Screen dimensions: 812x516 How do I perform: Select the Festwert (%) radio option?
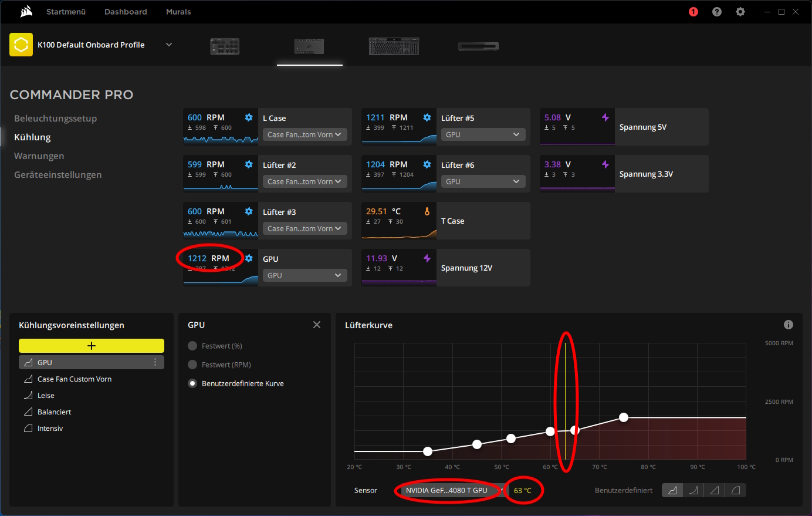(192, 346)
